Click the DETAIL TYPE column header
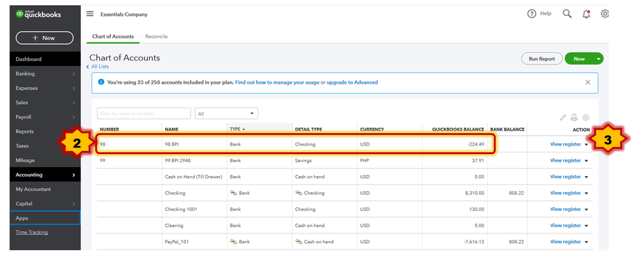The height and width of the screenshot is (274, 644). point(308,129)
